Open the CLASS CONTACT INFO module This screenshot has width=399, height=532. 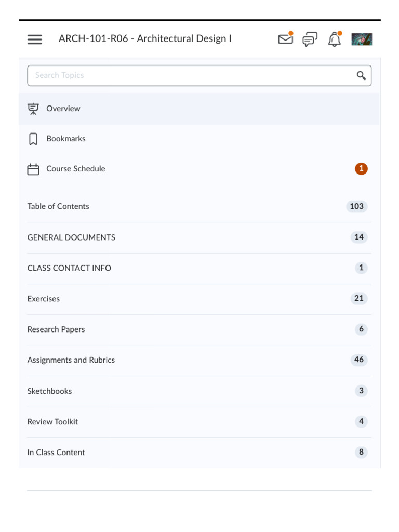(x=69, y=268)
